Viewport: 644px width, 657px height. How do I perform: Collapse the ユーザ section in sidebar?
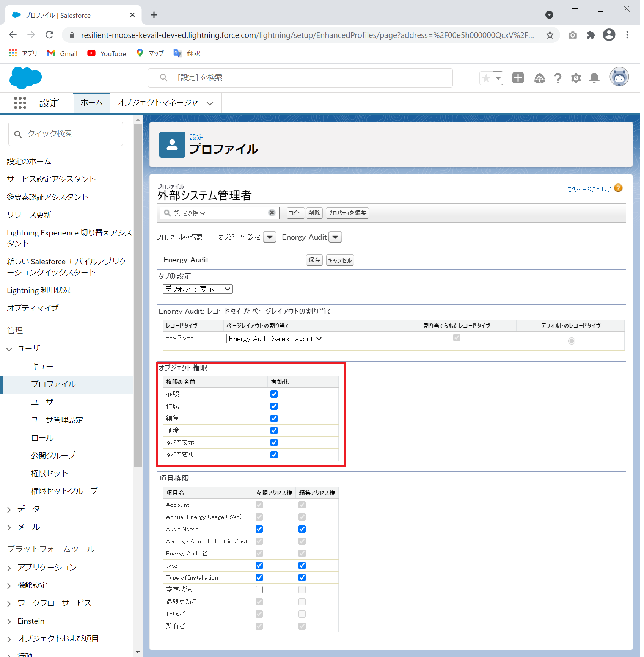[9, 349]
